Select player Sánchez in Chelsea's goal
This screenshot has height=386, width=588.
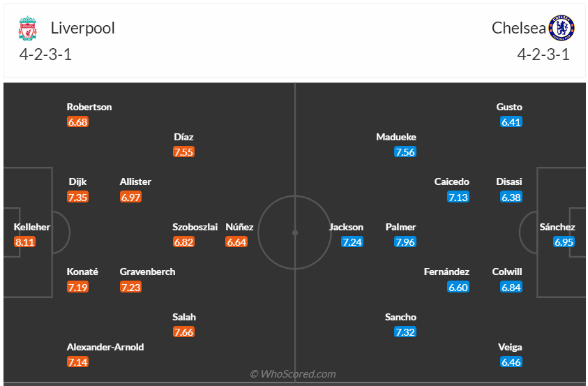click(x=557, y=227)
